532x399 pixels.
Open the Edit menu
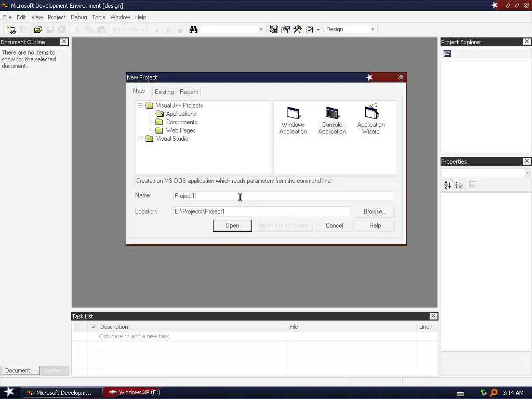tap(21, 17)
